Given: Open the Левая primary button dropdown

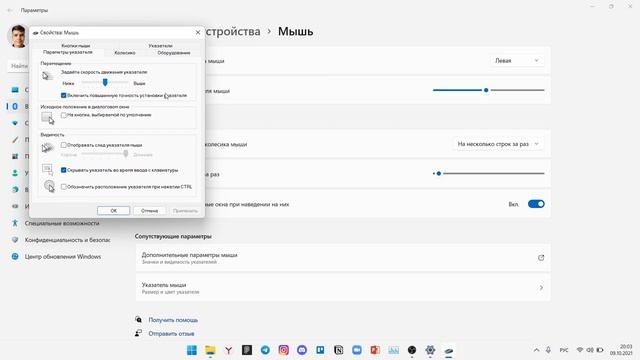Looking at the screenshot, I should coord(517,60).
